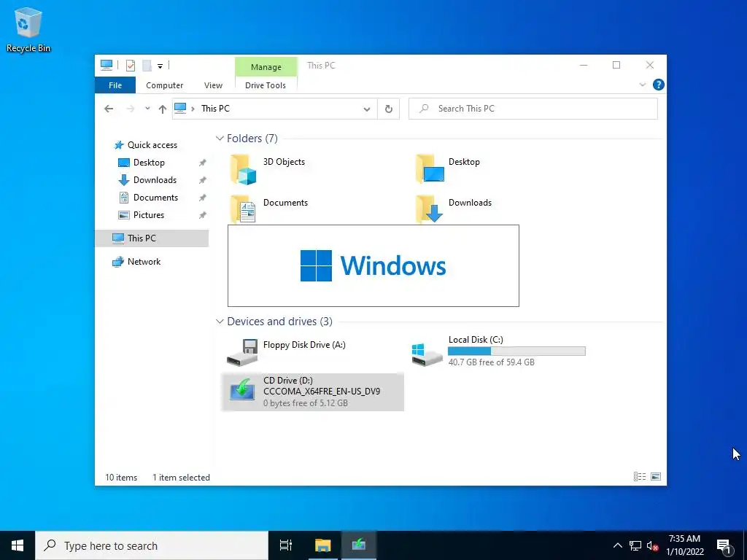
Task: Show hidden system tray icons
Action: click(x=617, y=545)
